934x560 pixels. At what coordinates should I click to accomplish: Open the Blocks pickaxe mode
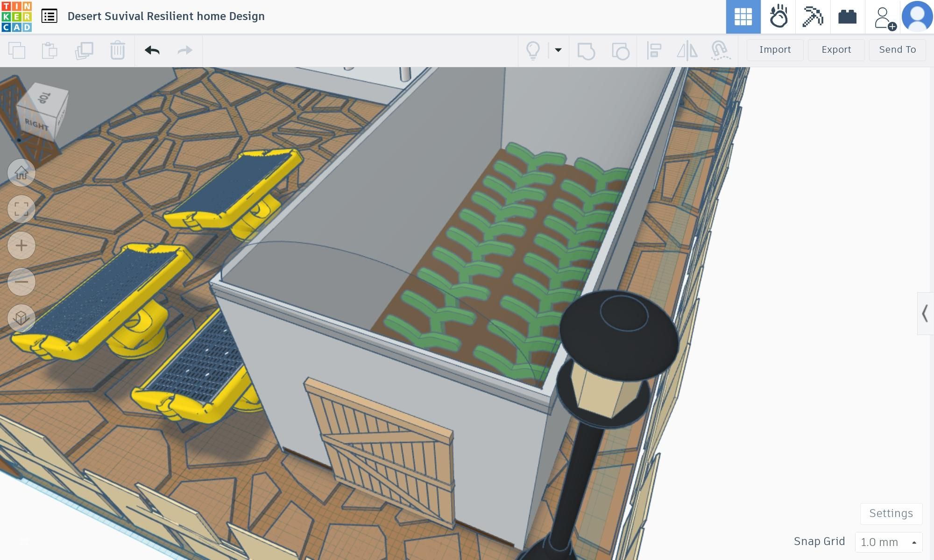813,17
